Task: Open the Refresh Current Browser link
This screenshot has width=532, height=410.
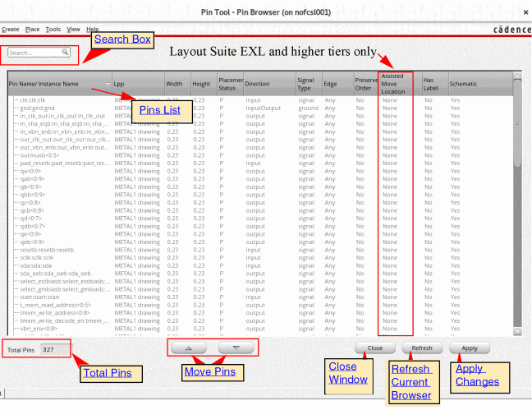Action: point(411,382)
